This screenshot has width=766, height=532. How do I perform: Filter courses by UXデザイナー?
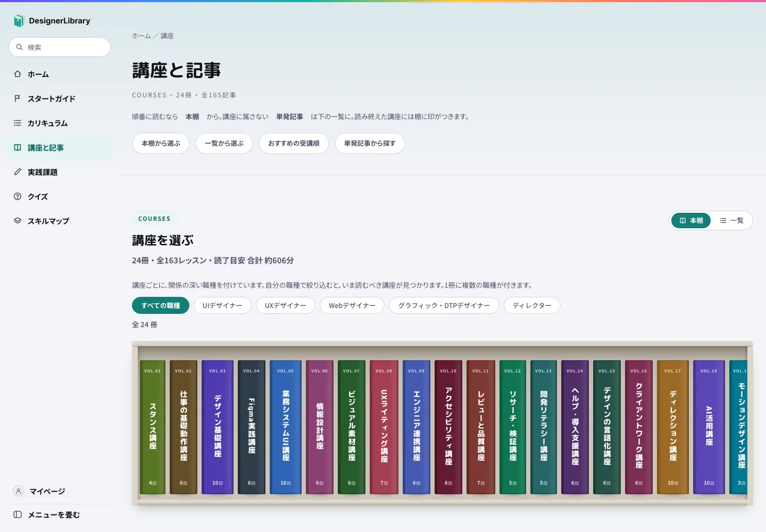coord(286,305)
